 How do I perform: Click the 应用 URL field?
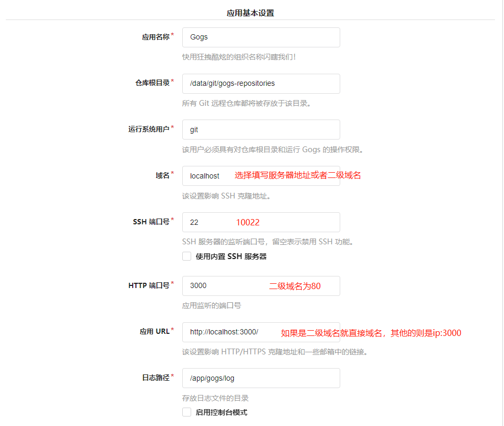pos(261,332)
